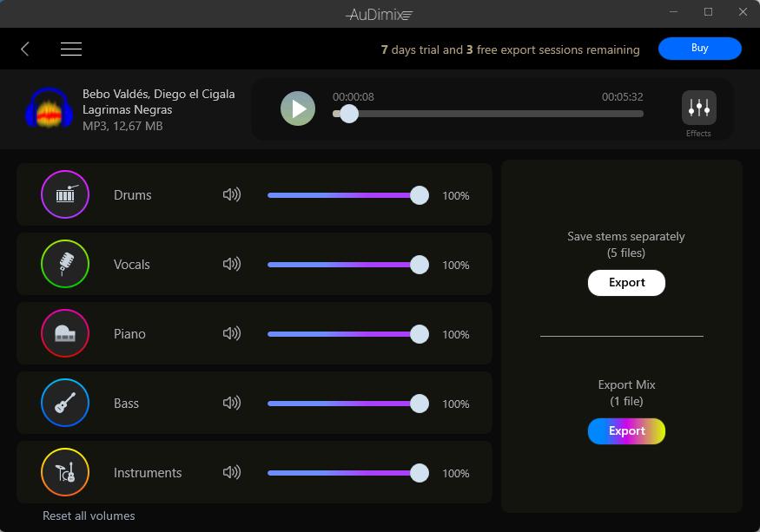Mute the Bass stem speaker
The height and width of the screenshot is (532, 760).
232,403
